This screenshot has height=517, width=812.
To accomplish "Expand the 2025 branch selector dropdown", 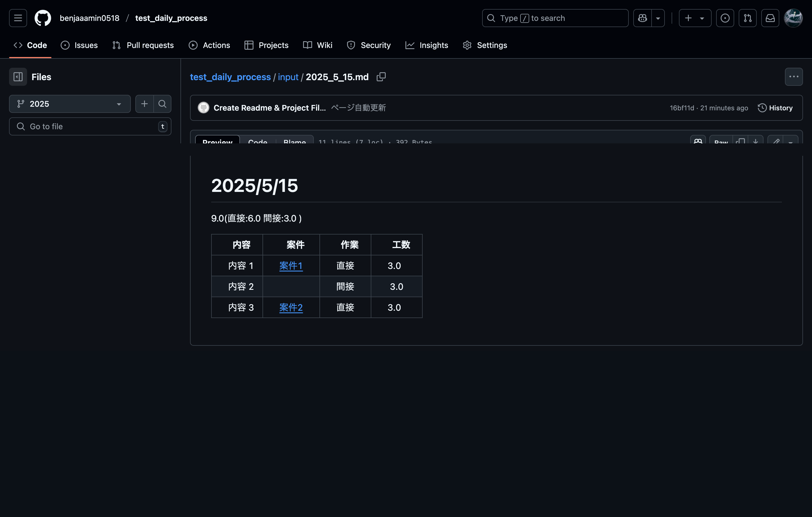I will click(70, 104).
